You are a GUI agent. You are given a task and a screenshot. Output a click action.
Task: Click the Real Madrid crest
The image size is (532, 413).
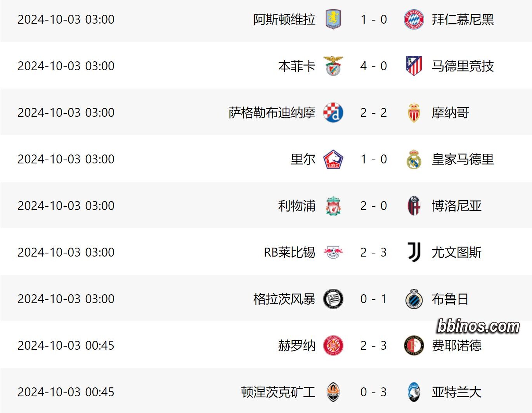tap(414, 159)
